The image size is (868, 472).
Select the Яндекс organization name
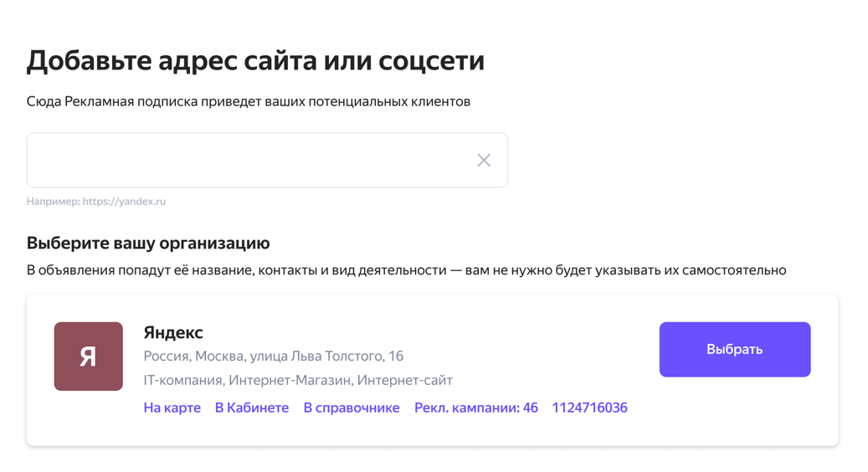point(173,332)
